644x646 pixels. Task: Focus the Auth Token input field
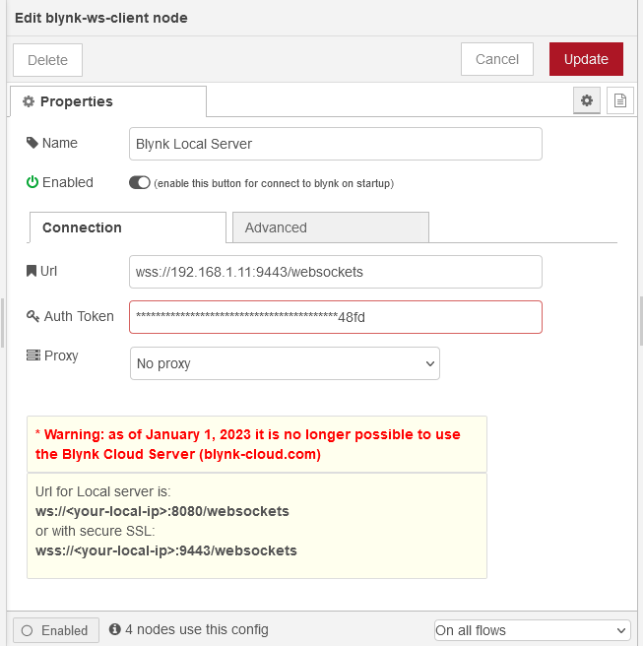[x=336, y=317]
